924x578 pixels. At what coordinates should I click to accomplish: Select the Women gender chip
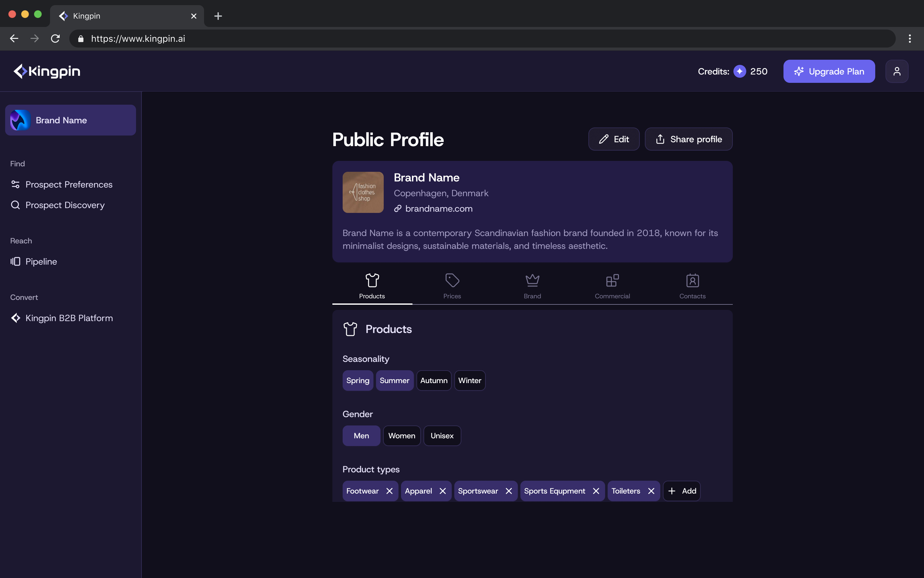click(x=402, y=436)
